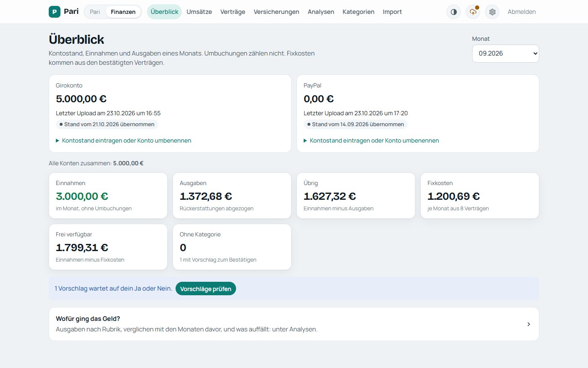588x368 pixels.
Task: Expand Girokonto 'Kontostand eintragen oder Konto umbenennen'
Action: coord(123,140)
